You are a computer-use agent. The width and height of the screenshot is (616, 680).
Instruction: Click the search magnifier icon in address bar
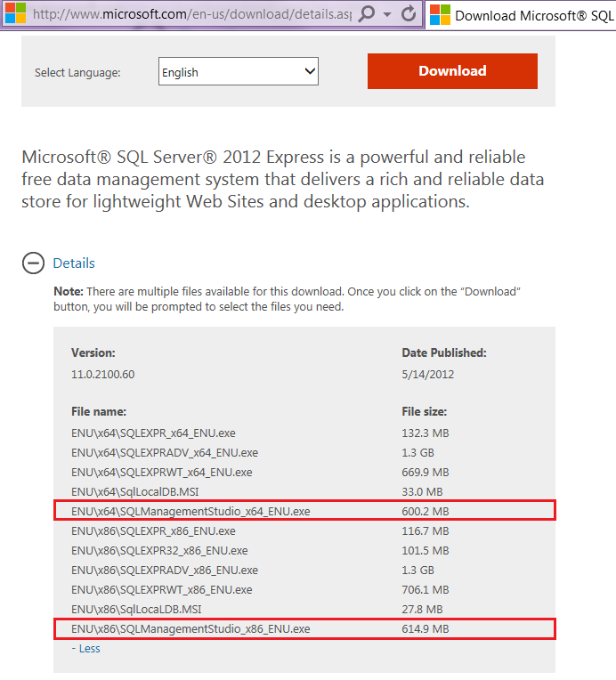pyautogui.click(x=367, y=14)
